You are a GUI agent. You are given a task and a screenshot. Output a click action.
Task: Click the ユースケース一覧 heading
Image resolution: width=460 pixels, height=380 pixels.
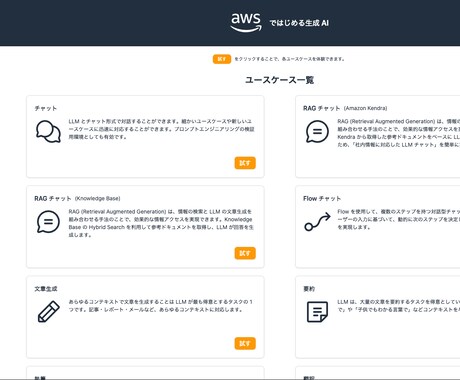coord(279,80)
